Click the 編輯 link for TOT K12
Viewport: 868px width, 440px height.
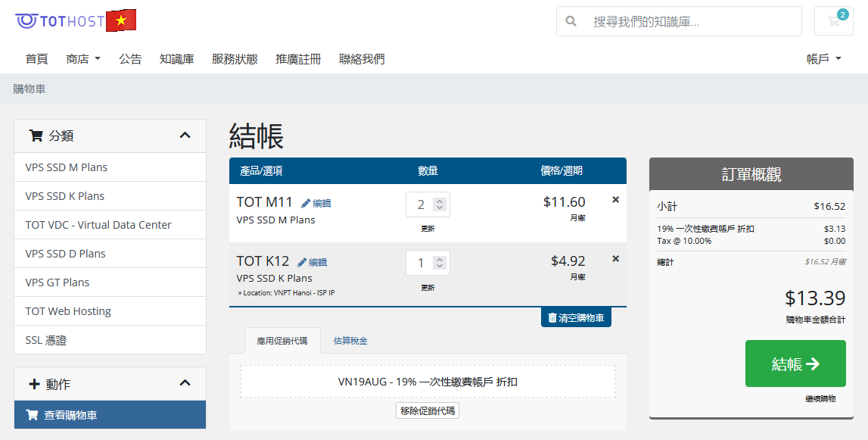pyautogui.click(x=318, y=262)
